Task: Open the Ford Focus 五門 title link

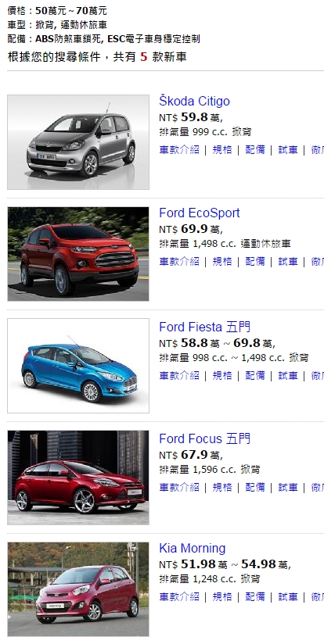Action: click(x=205, y=438)
